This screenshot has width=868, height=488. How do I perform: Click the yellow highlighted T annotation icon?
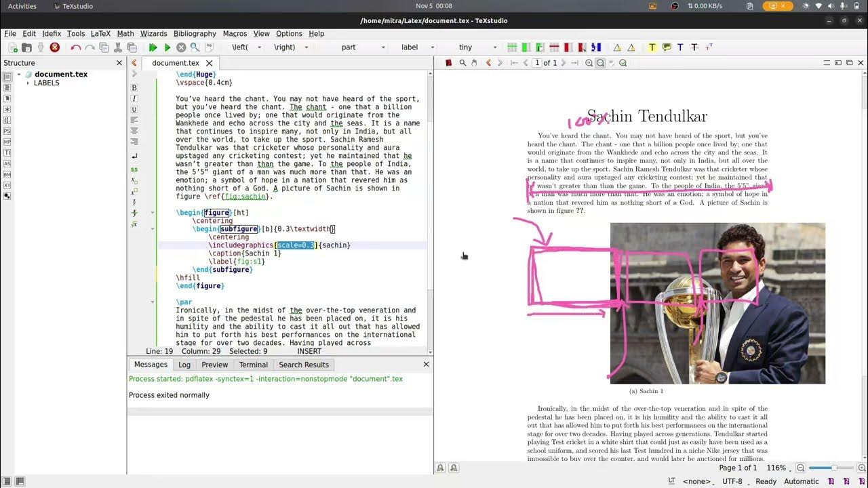tap(652, 47)
